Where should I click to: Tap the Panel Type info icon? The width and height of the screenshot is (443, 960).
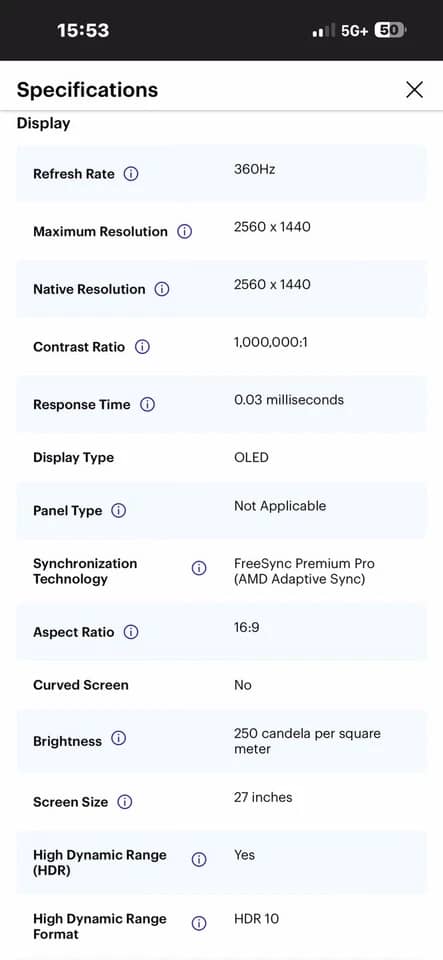pyautogui.click(x=119, y=511)
